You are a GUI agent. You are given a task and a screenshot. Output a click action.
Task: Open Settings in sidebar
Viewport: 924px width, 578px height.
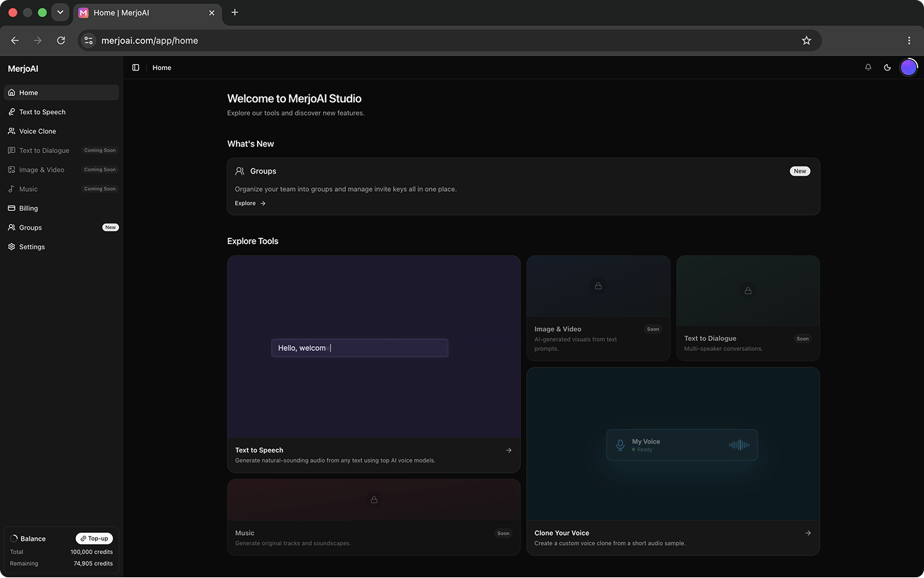pos(61,247)
